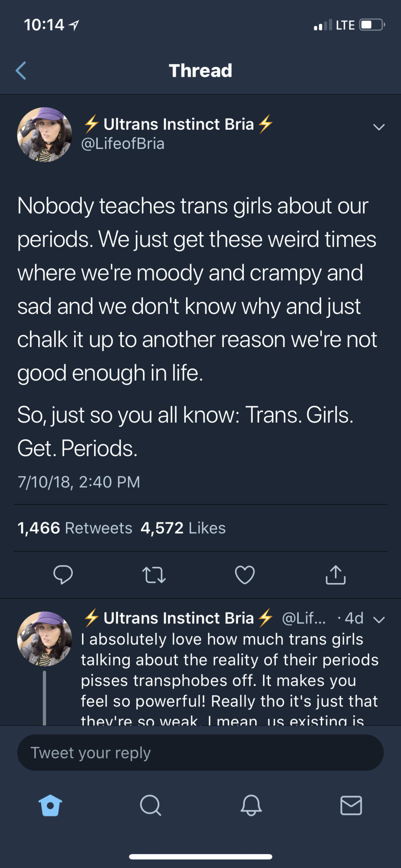401x868 pixels.
Task: Tap the battery indicator in the status bar
Action: point(372,25)
